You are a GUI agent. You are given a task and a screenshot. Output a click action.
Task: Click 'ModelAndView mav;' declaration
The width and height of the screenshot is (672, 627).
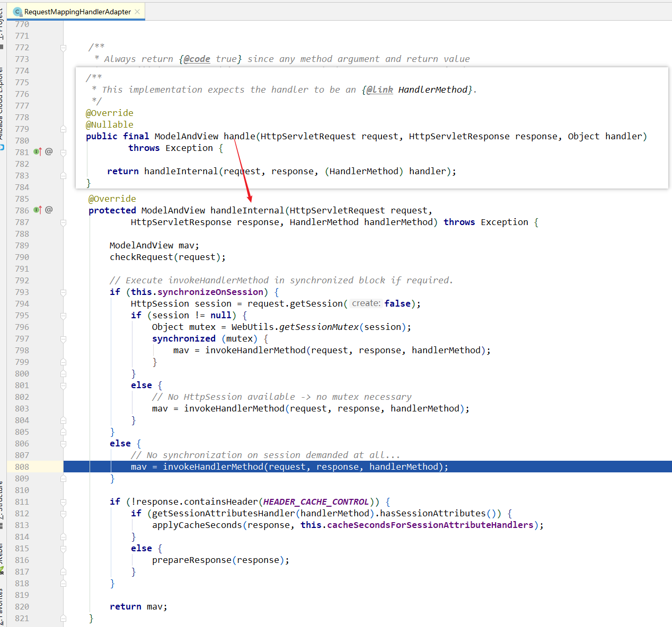point(154,246)
